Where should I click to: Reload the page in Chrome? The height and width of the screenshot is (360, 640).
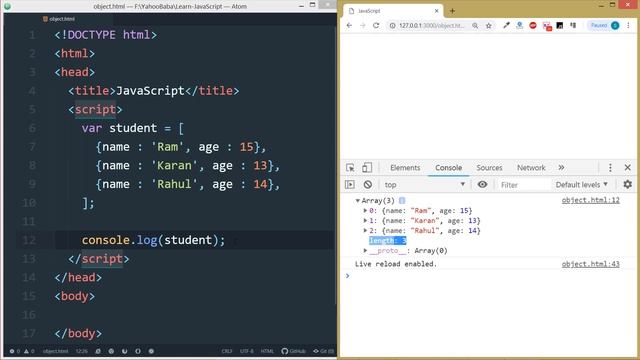[x=376, y=25]
